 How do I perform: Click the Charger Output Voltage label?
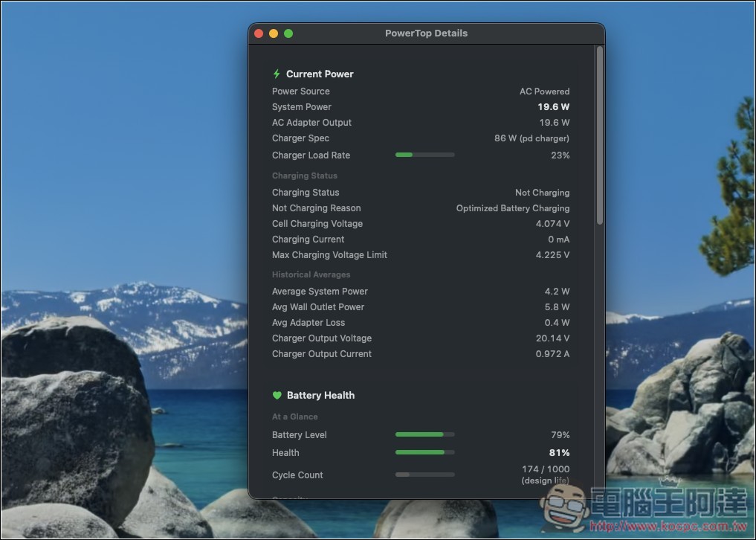coord(322,338)
